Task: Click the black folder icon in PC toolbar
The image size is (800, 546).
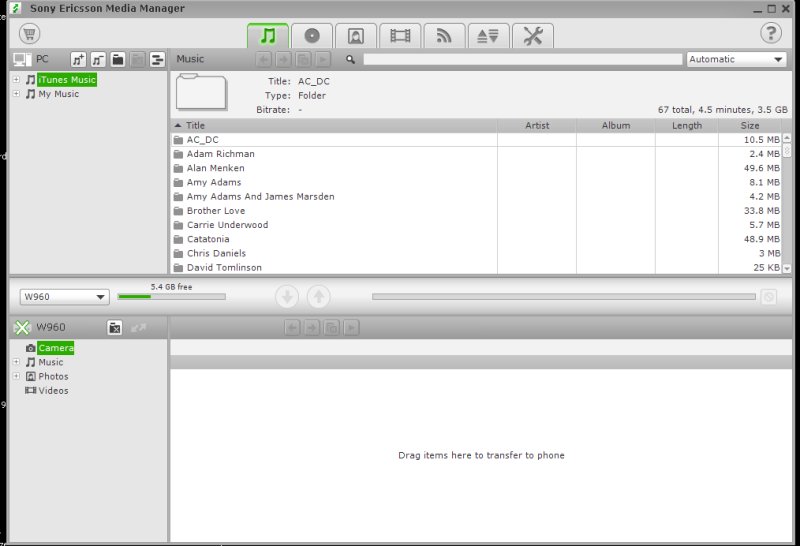Action: (118, 60)
